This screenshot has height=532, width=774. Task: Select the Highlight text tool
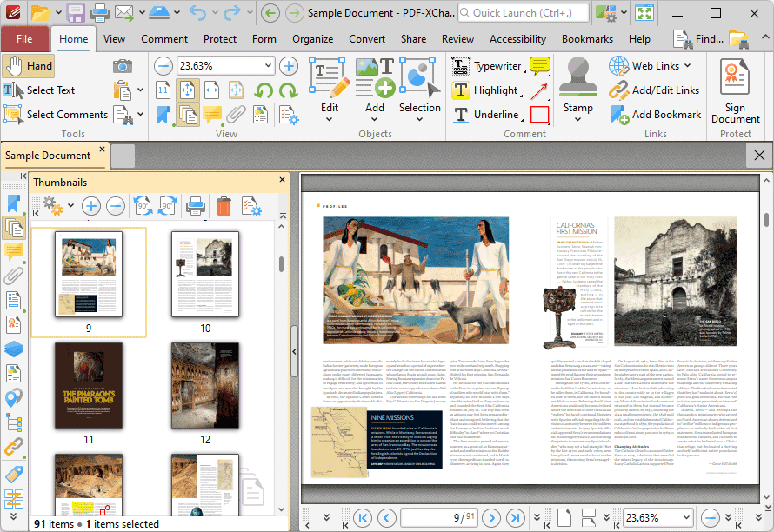[x=485, y=90]
